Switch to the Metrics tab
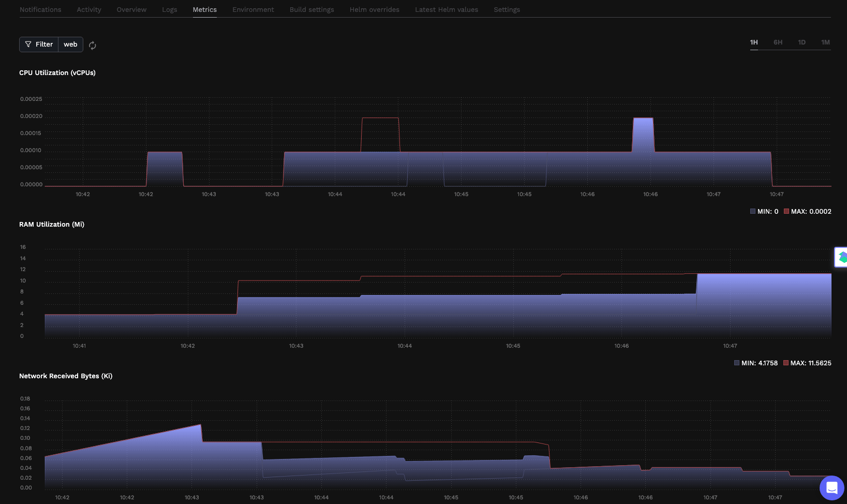 click(205, 9)
